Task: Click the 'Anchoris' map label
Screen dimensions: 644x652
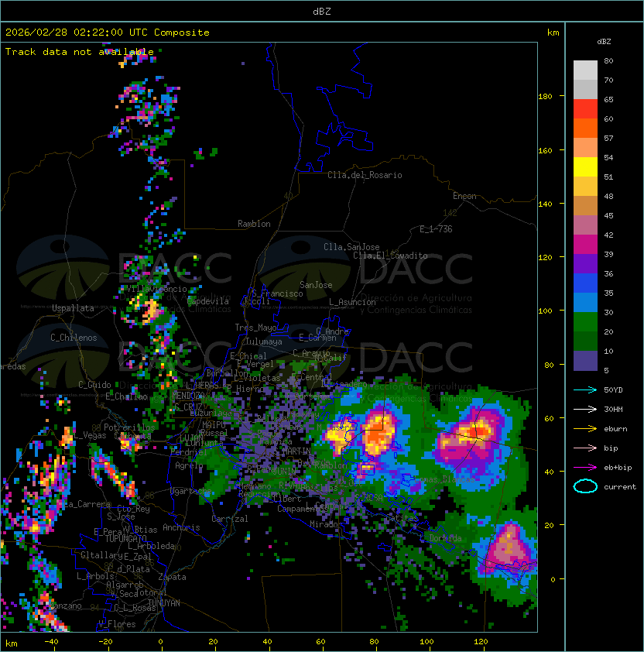Action: coord(181,527)
